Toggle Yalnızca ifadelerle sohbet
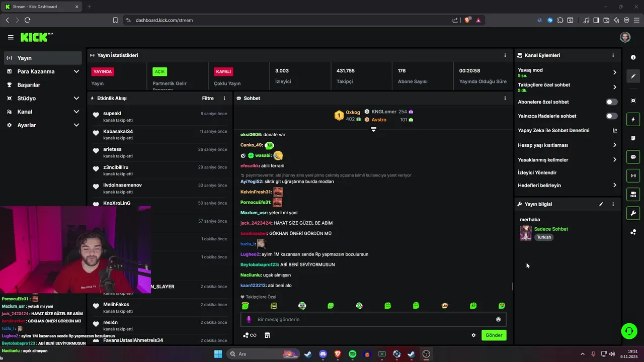 [611, 116]
